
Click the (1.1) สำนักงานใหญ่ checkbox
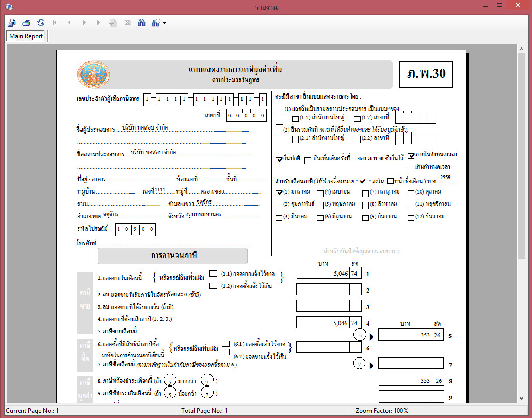(295, 119)
